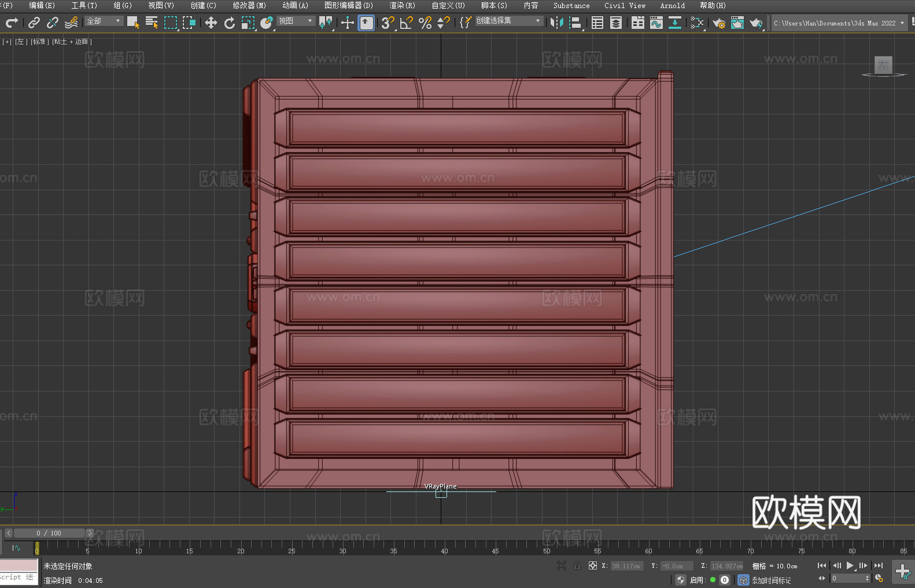915x588 pixels.
Task: Click the X coordinate field
Action: 628,566
